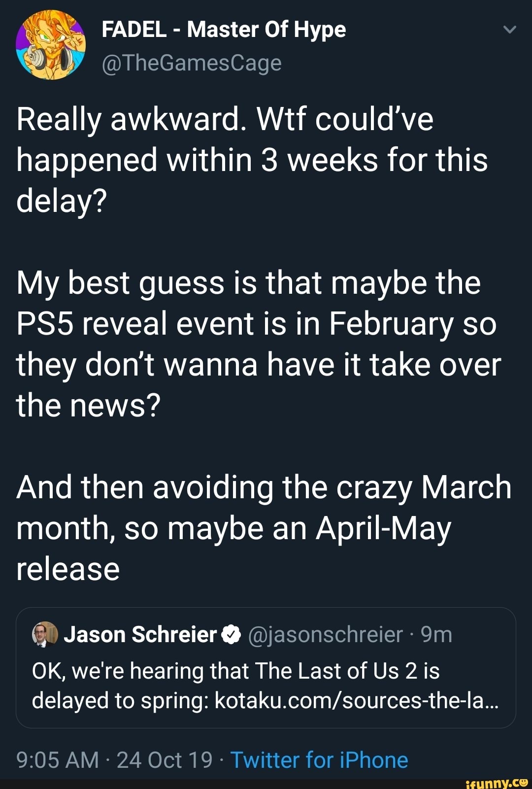Click the 9m timestamp on the quoted tweet
This screenshot has height=789, width=532.
436,634
